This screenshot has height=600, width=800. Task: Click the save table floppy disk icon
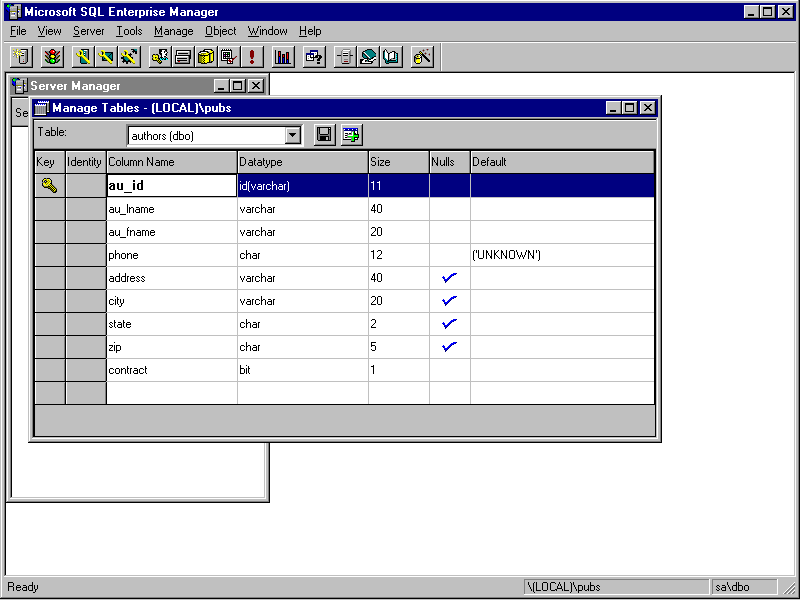324,135
